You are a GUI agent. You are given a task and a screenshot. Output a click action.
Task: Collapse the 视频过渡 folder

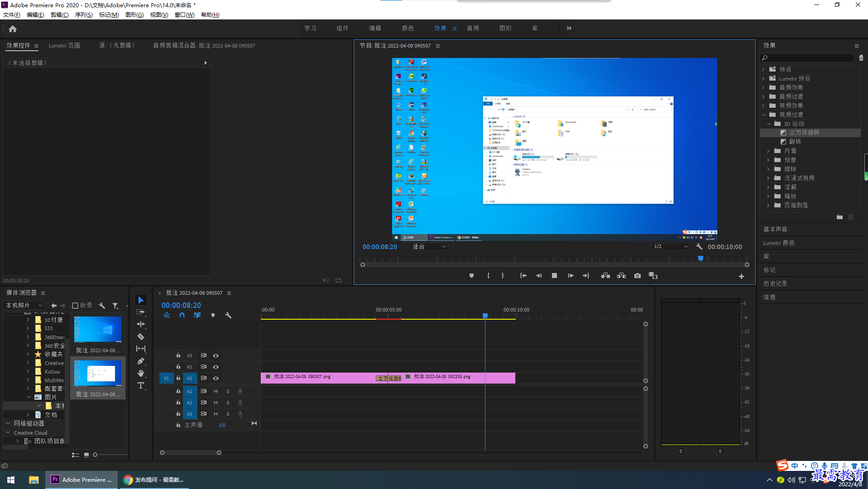[x=763, y=115]
